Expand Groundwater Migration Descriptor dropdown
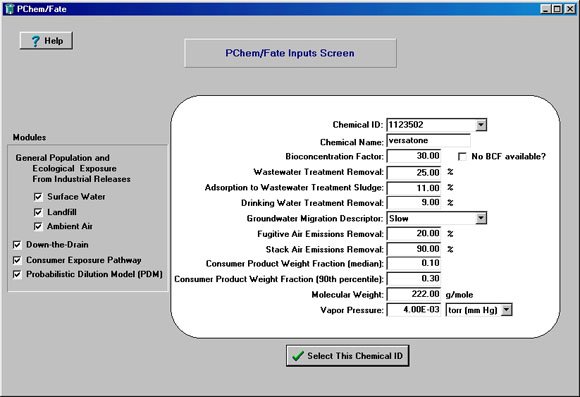580x397 pixels. (480, 218)
